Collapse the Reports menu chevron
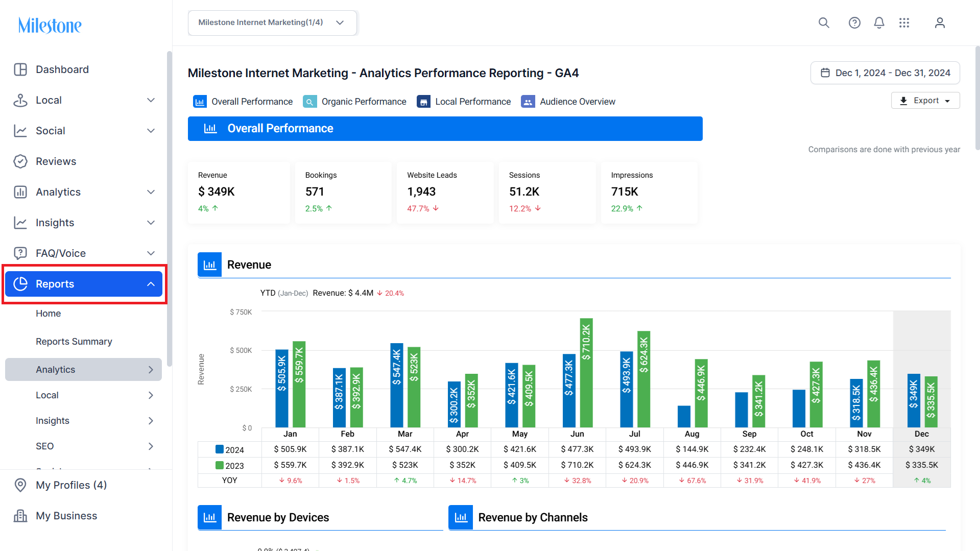The width and height of the screenshot is (980, 551). pyautogui.click(x=151, y=284)
